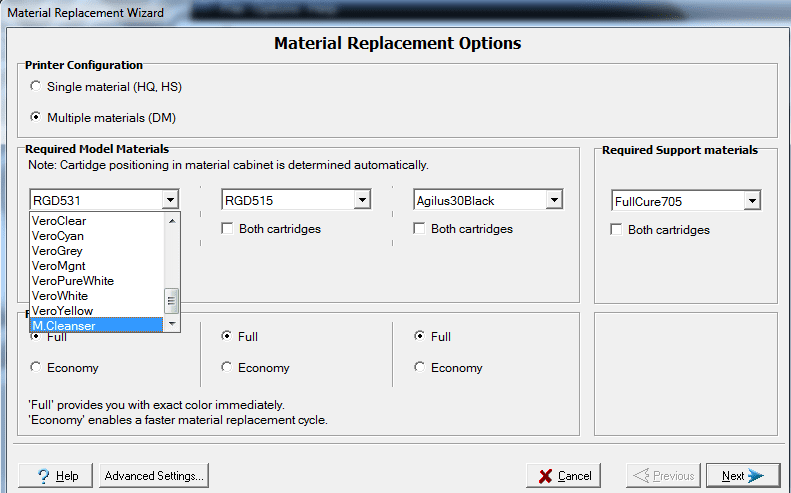Click the list scrollbar down arrow
791x493 pixels.
pos(172,323)
